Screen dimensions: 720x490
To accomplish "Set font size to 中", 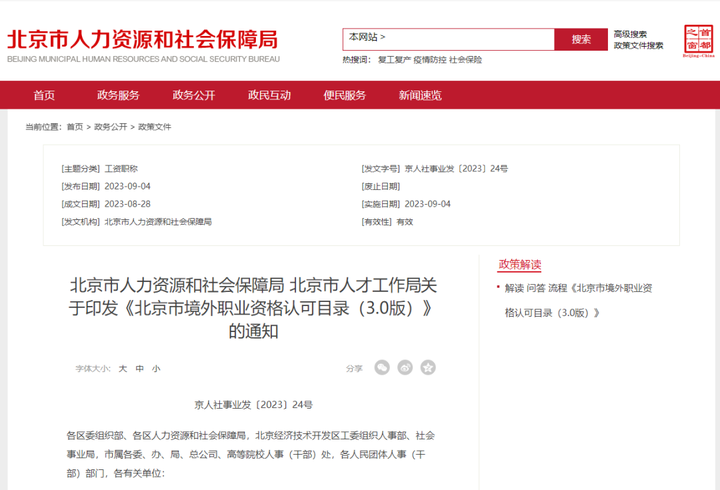I will coord(140,368).
